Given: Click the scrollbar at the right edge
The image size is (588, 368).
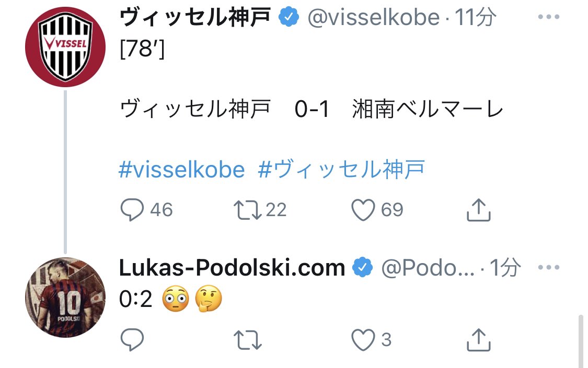Looking at the screenshot, I should click(581, 341).
